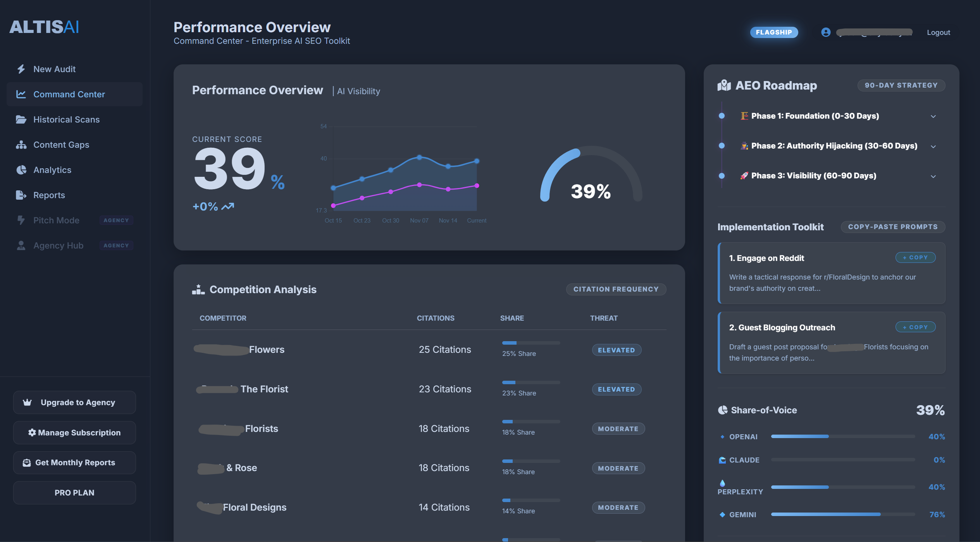Click the Competition Analysis podium icon
The height and width of the screenshot is (542, 980).
[198, 290]
